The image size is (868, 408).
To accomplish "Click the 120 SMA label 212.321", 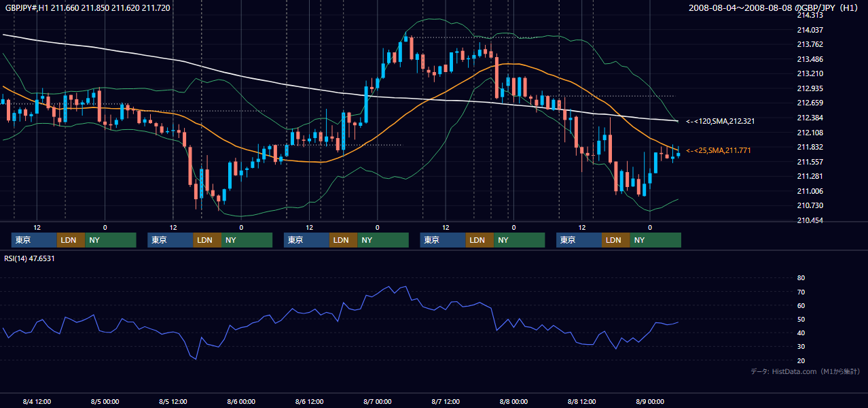I will pyautogui.click(x=720, y=121).
